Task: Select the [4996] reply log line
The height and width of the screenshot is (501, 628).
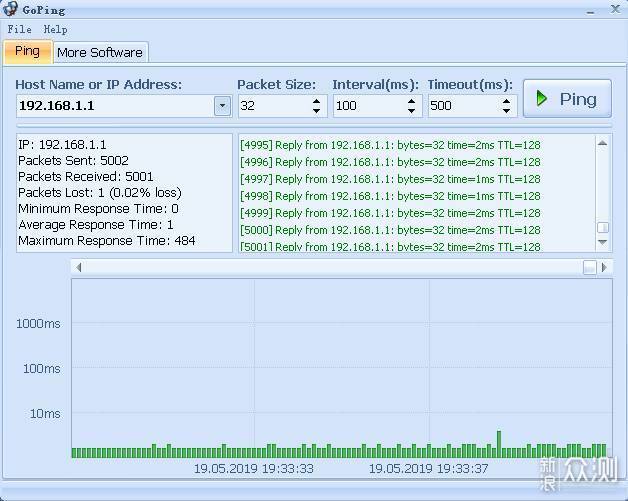Action: (x=390, y=162)
